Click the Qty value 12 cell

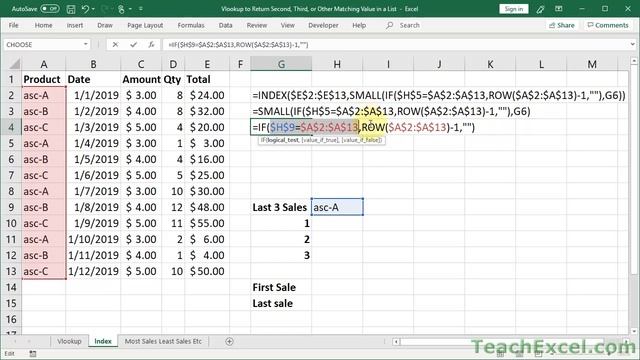click(x=173, y=207)
